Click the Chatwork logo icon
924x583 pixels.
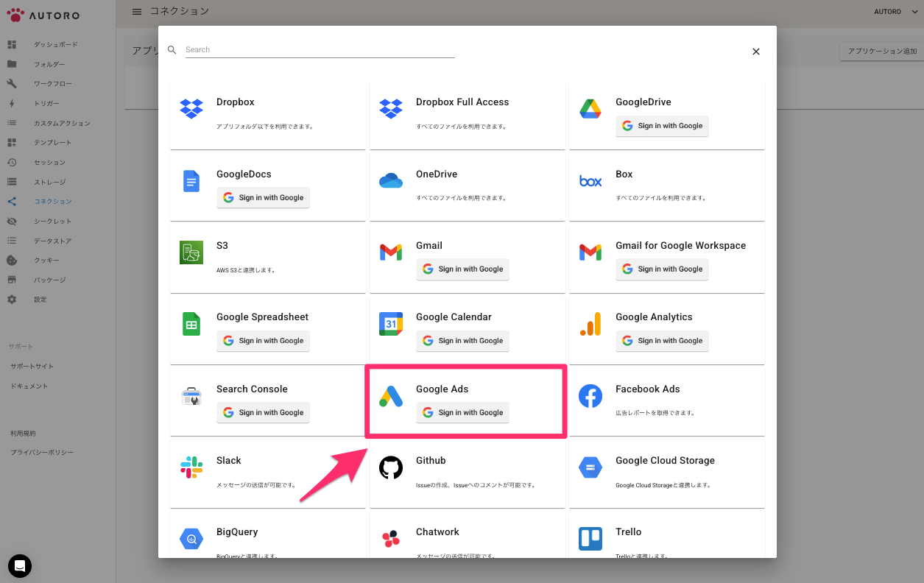pos(391,539)
